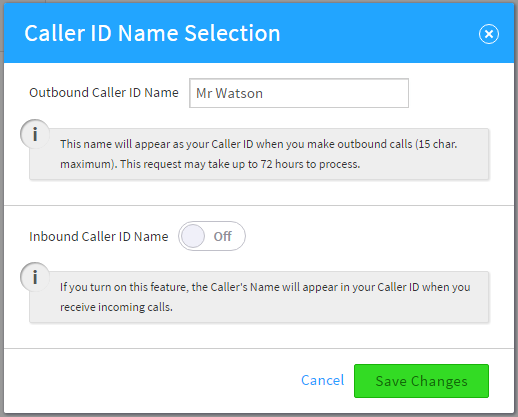The image size is (518, 417).
Task: Save Changes with the green button
Action: point(421,381)
